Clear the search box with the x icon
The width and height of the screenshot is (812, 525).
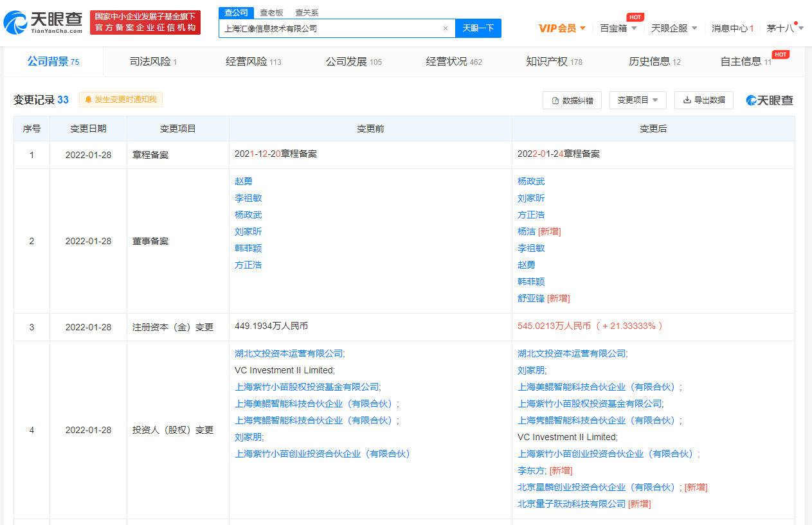point(445,28)
